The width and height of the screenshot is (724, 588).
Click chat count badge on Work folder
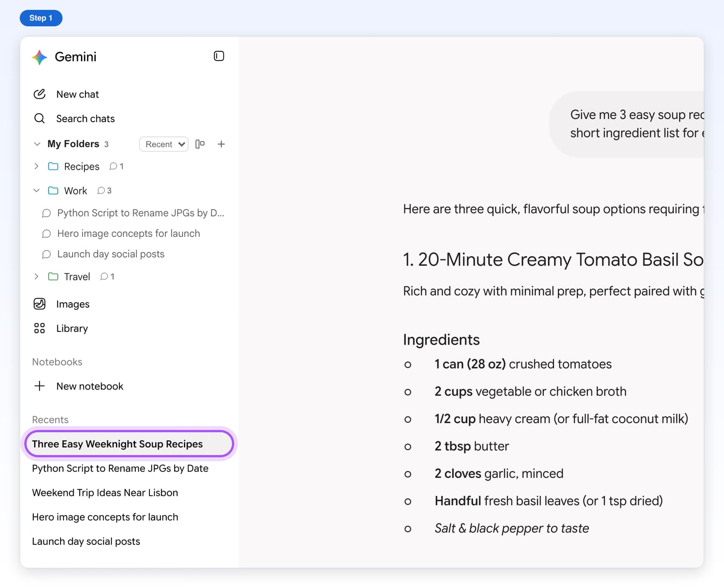click(x=104, y=190)
